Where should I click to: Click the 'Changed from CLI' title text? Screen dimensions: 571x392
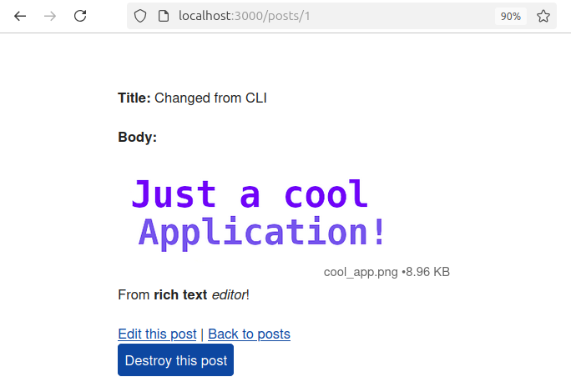point(210,98)
